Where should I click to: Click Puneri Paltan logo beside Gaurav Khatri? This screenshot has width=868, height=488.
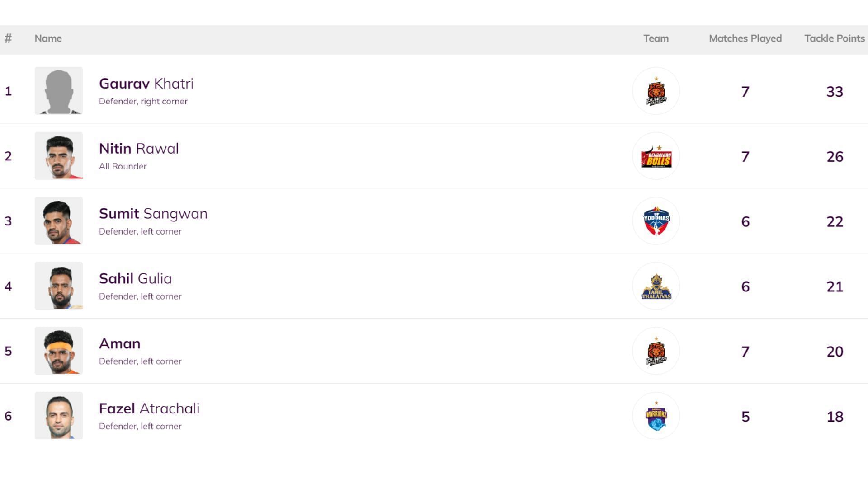tap(656, 91)
